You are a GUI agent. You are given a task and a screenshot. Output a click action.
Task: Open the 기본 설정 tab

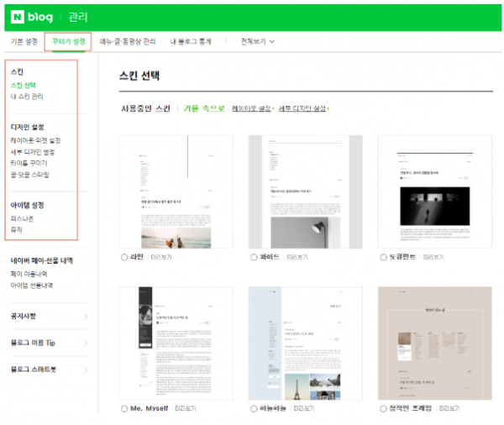click(24, 41)
